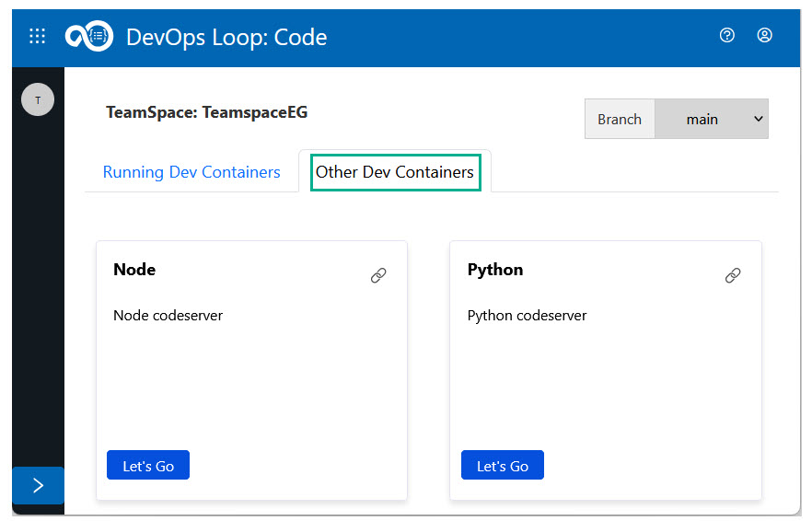Open the user profile icon
812x521 pixels.
(764, 36)
